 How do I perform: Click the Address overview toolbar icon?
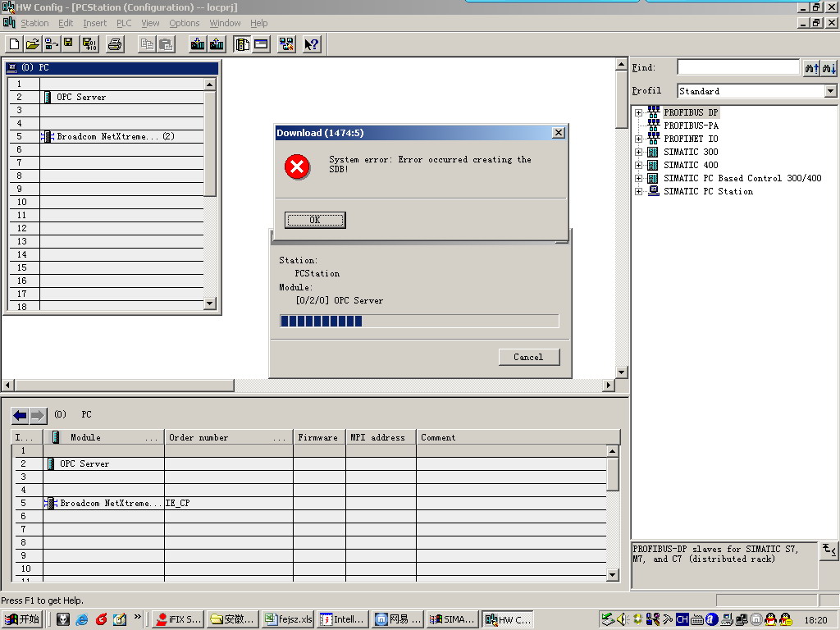click(x=261, y=44)
